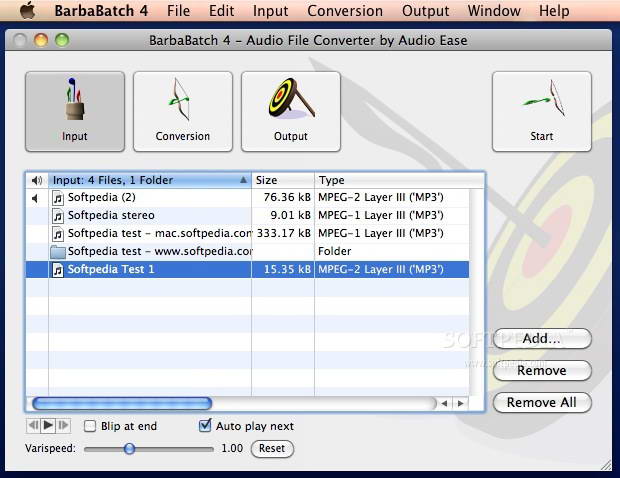Click the Add... button
620x478 pixels.
point(542,339)
